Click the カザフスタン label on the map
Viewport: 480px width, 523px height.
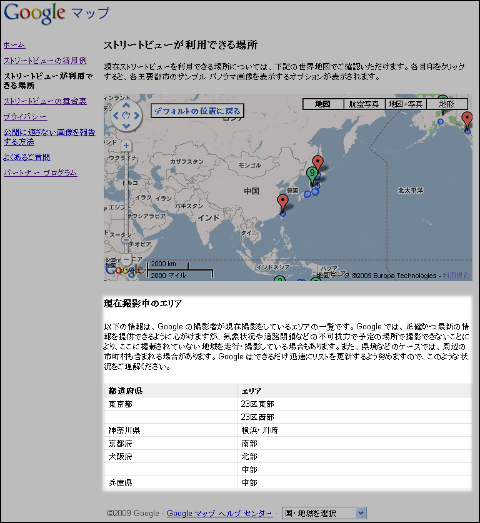pos(186,161)
